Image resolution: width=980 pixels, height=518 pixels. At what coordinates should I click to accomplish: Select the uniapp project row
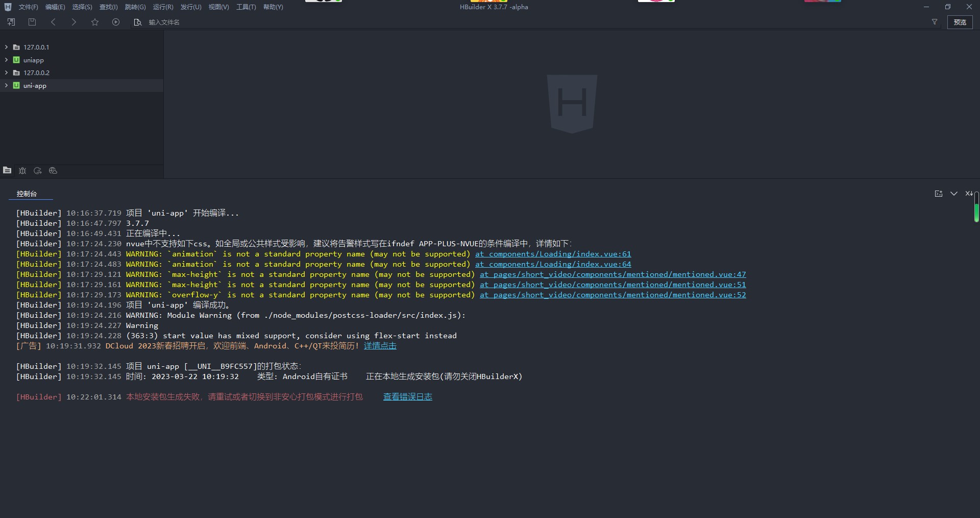(82, 60)
